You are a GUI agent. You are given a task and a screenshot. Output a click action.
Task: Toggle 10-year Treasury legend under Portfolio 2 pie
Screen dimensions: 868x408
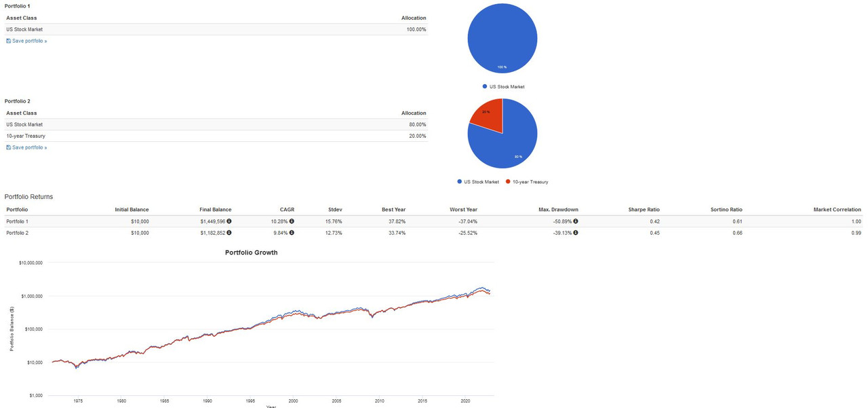tap(527, 182)
